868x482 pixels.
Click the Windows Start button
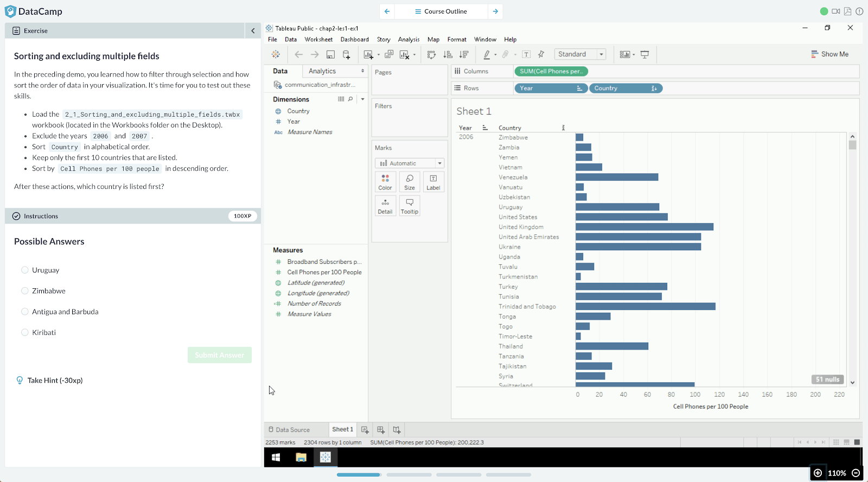(x=276, y=458)
